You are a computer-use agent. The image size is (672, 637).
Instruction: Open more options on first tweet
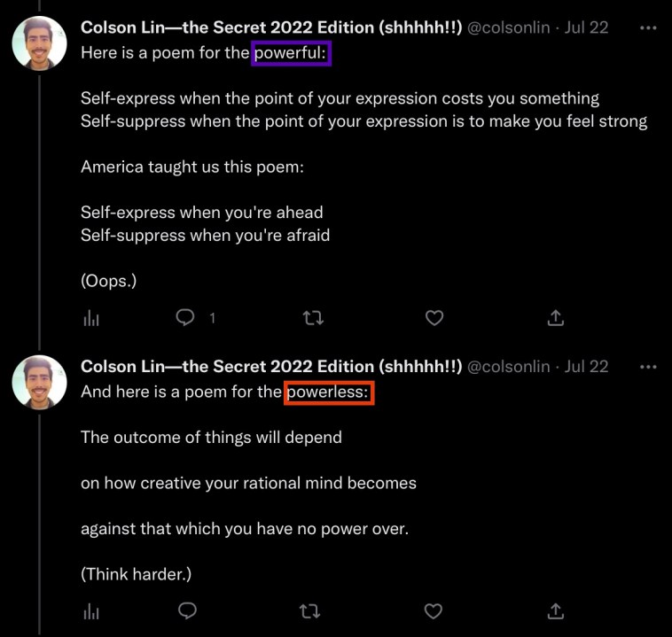click(x=648, y=27)
